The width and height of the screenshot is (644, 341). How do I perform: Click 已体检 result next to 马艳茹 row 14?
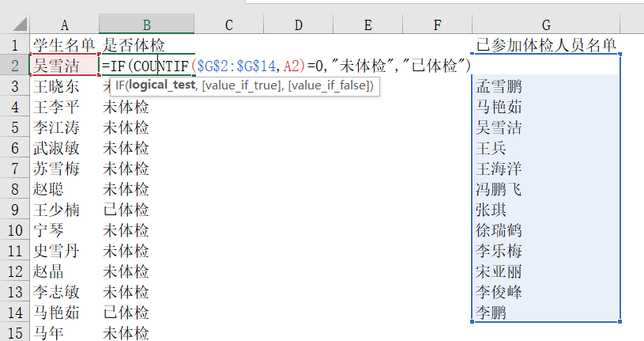click(146, 313)
